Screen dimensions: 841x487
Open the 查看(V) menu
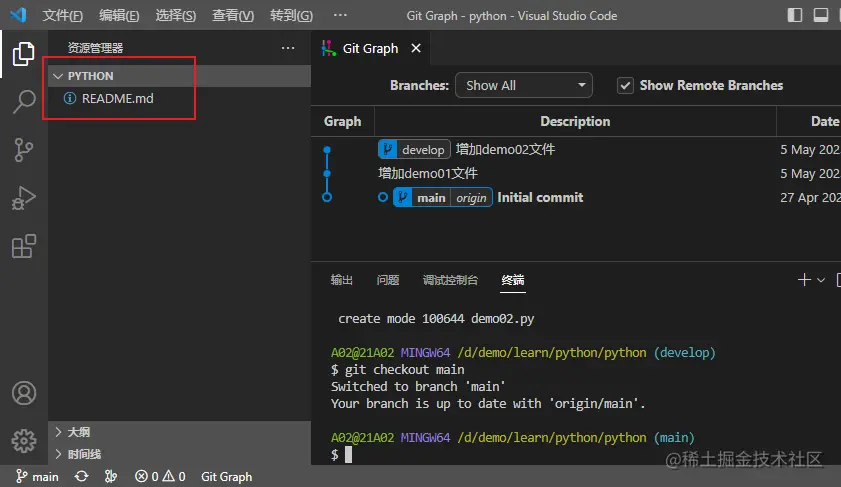point(233,16)
